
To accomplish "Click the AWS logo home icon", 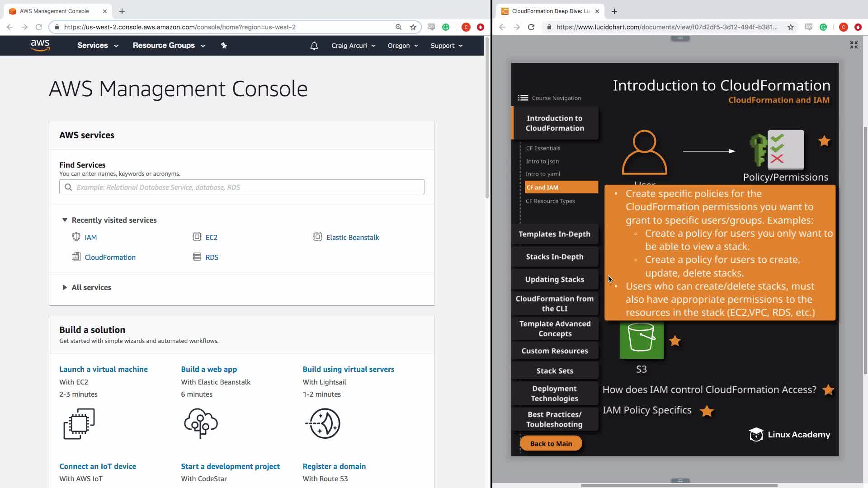I will pyautogui.click(x=40, y=45).
